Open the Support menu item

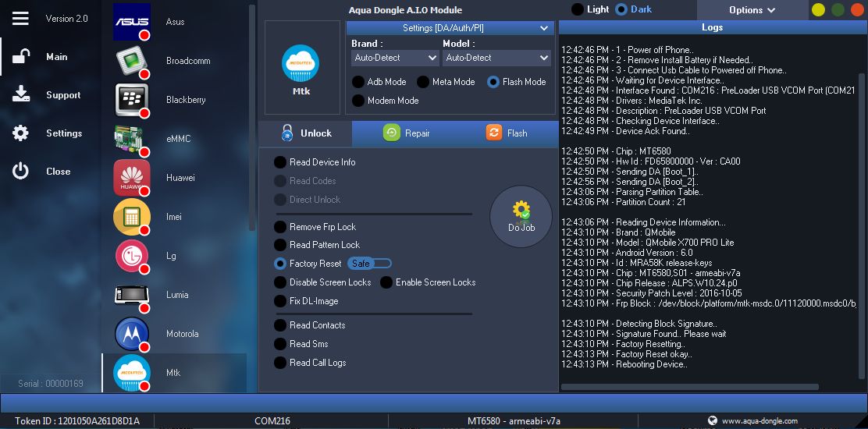[x=63, y=95]
